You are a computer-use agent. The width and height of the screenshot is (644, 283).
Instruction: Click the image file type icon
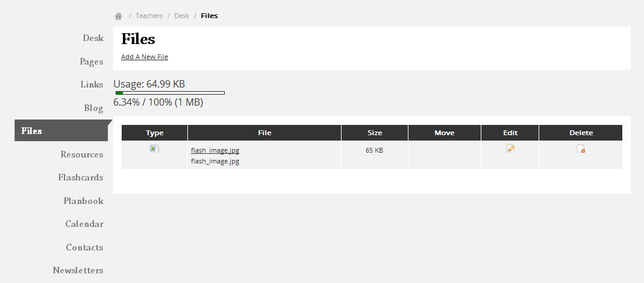154,148
